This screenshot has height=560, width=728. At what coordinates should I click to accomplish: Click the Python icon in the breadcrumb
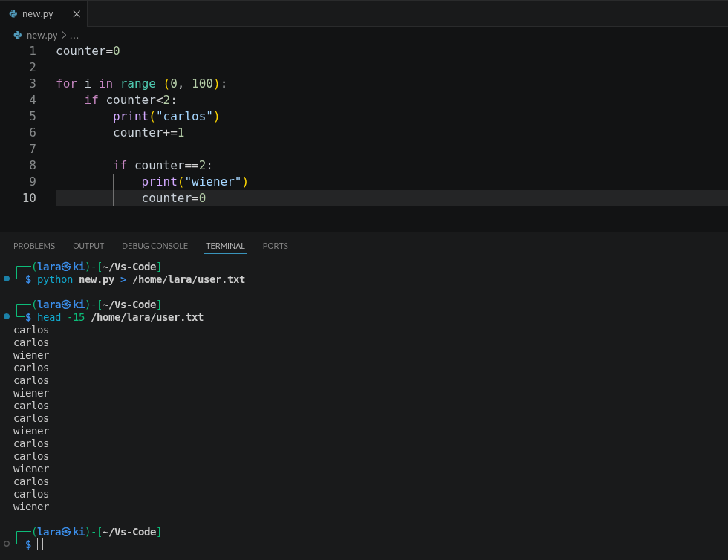click(18, 36)
